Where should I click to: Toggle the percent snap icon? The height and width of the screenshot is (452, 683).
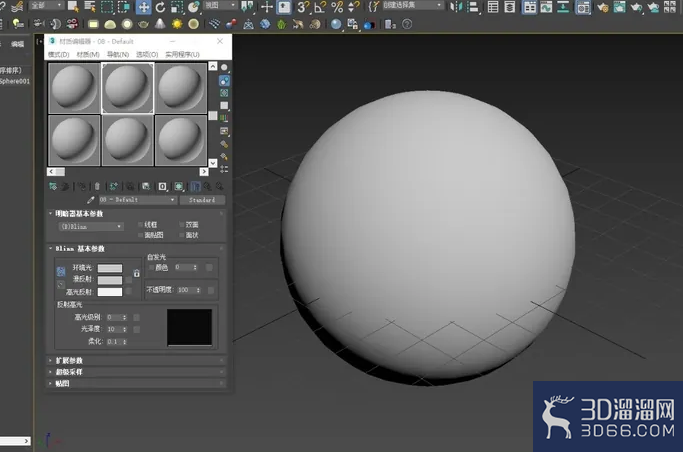click(337, 7)
